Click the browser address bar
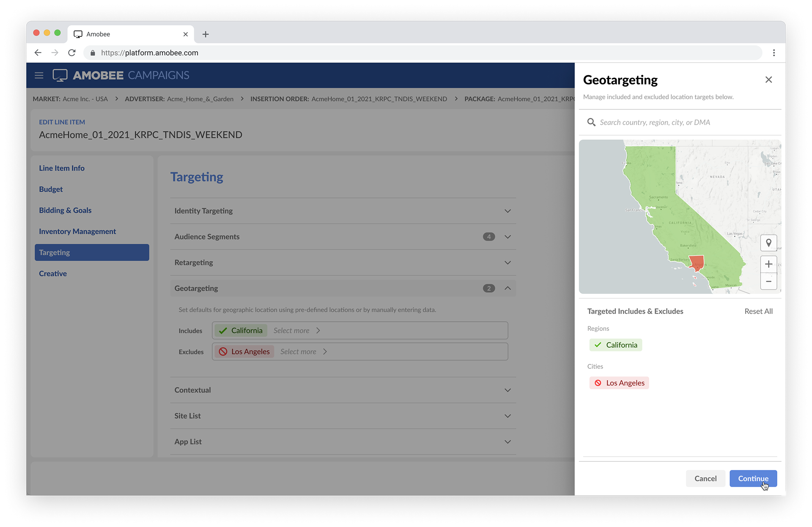This screenshot has height=527, width=812. pyautogui.click(x=423, y=53)
